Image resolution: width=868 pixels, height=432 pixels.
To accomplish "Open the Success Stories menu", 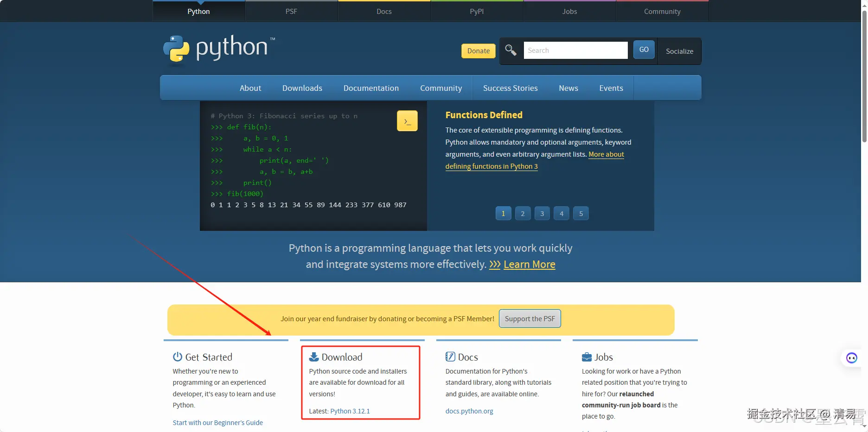I will click(x=511, y=88).
